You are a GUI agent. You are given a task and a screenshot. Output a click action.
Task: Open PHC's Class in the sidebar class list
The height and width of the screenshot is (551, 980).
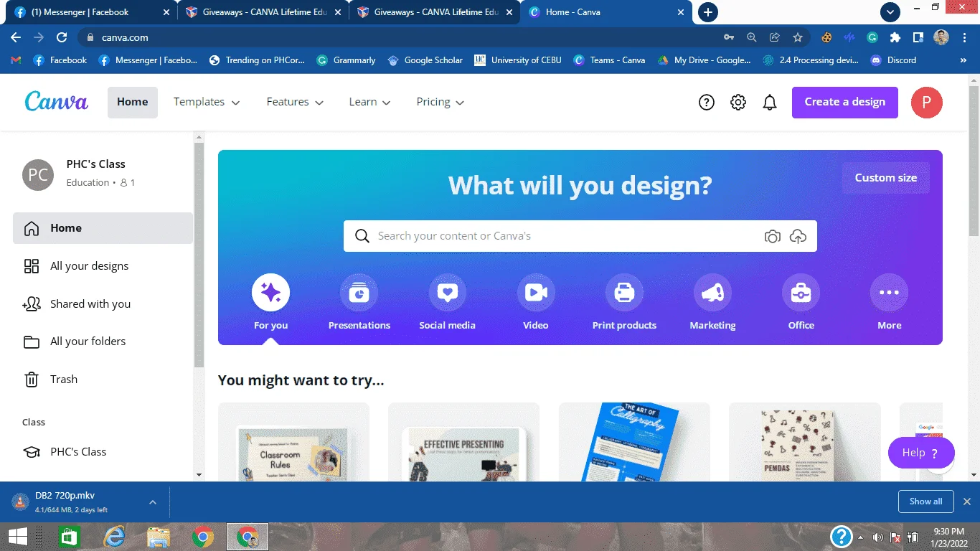[x=103, y=452]
